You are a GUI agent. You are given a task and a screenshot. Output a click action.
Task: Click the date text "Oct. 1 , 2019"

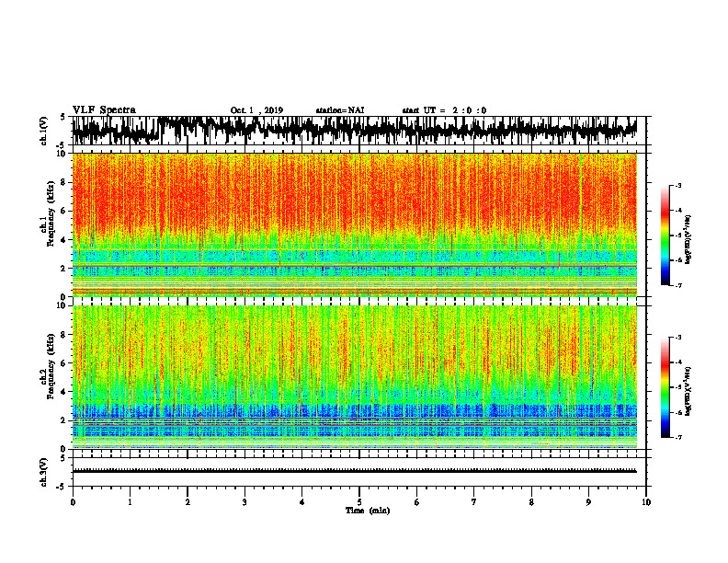256,110
